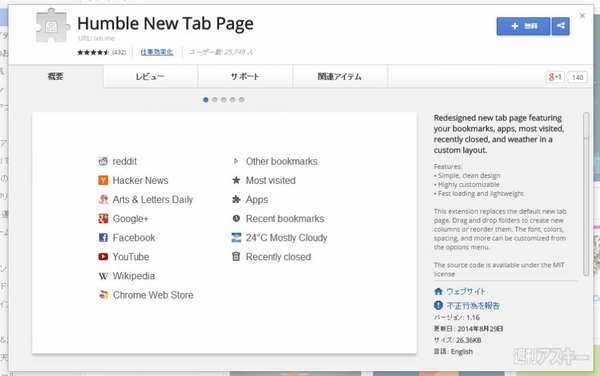The height and width of the screenshot is (376, 600).
Task: Click the Recently closed trash icon
Action: click(x=236, y=257)
